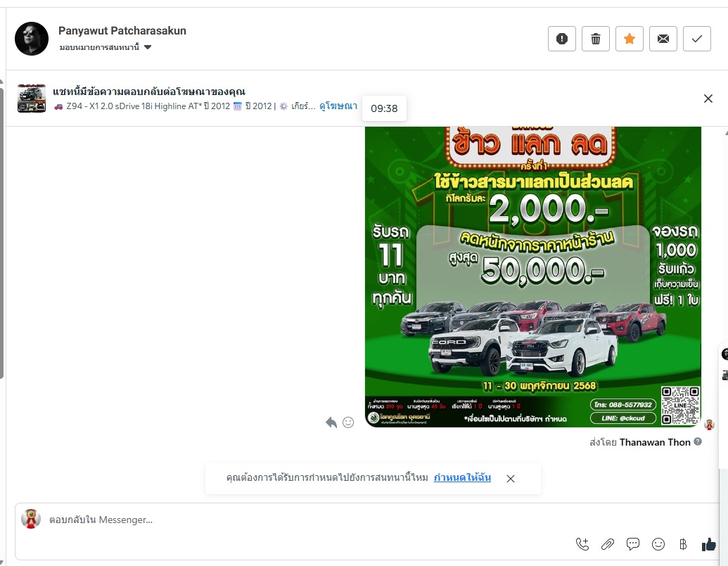Viewport: 728px width, 566px height.
Task: Click the small seen avatar under image
Action: (x=709, y=424)
